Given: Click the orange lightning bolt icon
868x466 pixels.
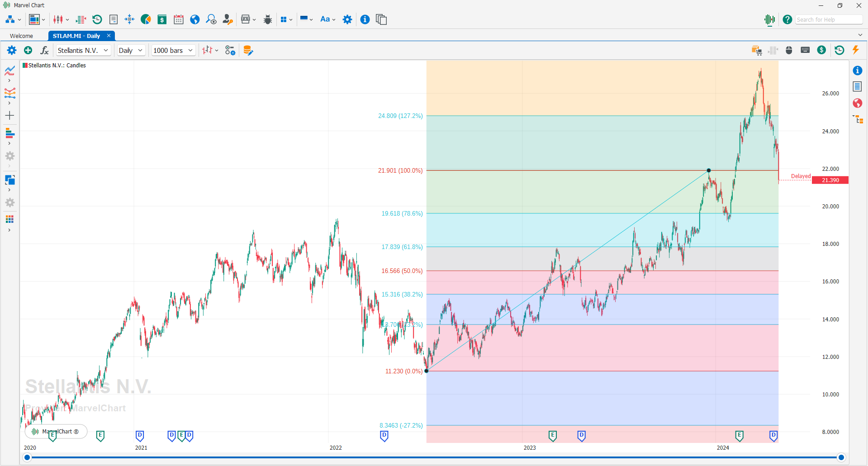Looking at the screenshot, I should [855, 50].
